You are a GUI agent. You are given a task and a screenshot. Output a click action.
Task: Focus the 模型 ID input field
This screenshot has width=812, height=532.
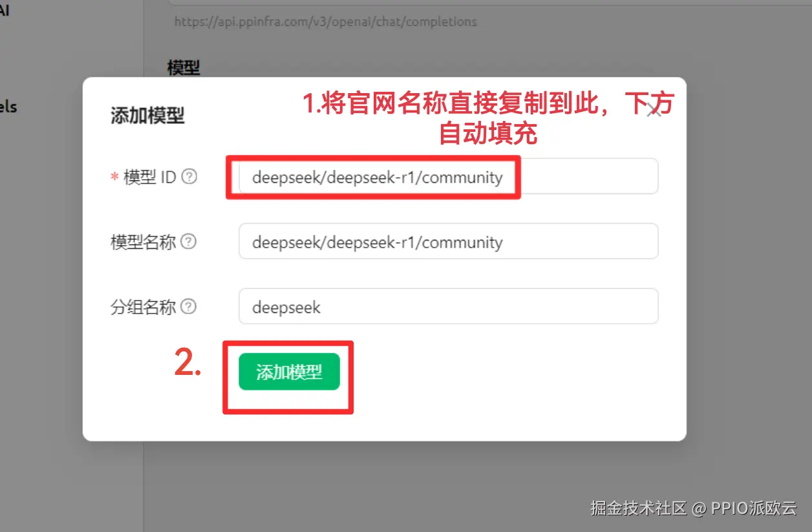pos(449,176)
